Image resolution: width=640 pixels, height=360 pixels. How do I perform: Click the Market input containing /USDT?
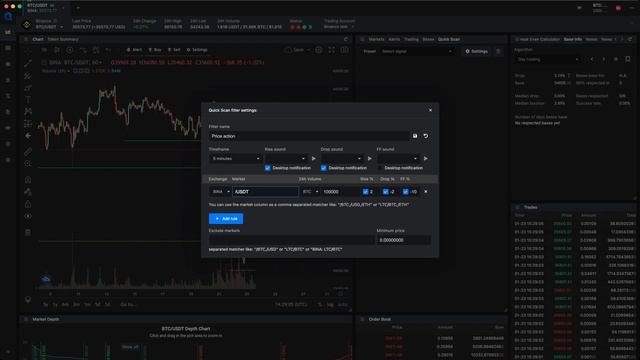(x=265, y=191)
